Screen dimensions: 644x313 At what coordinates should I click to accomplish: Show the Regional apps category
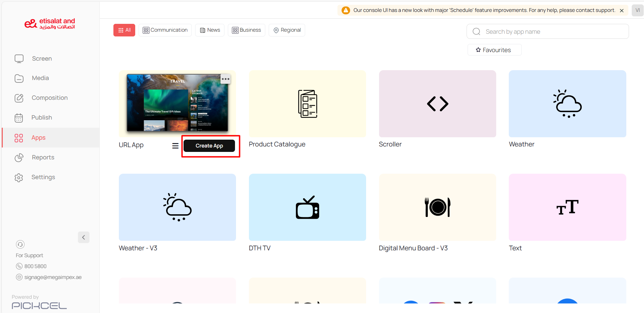pyautogui.click(x=287, y=30)
